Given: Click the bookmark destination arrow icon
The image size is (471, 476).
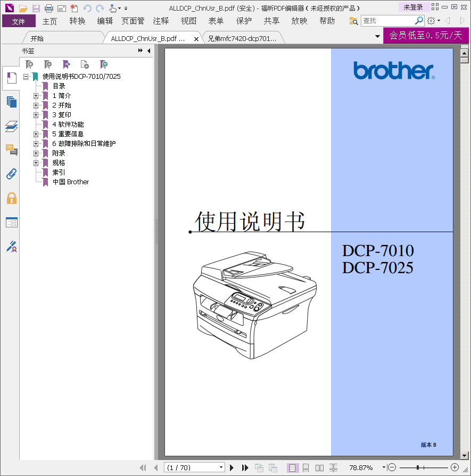Looking at the screenshot, I should click(x=67, y=64).
